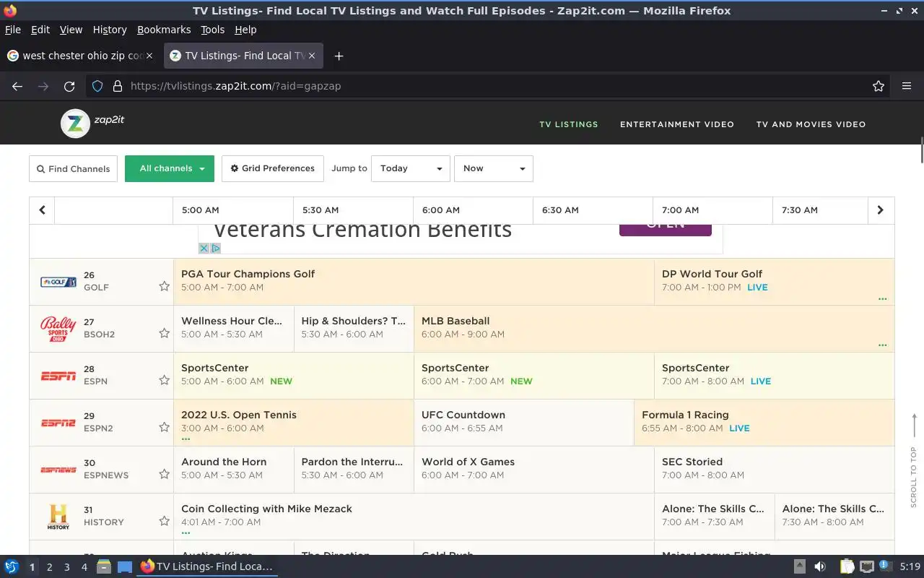Image resolution: width=924 pixels, height=578 pixels.
Task: Open the Now time dropdown
Action: pos(494,168)
